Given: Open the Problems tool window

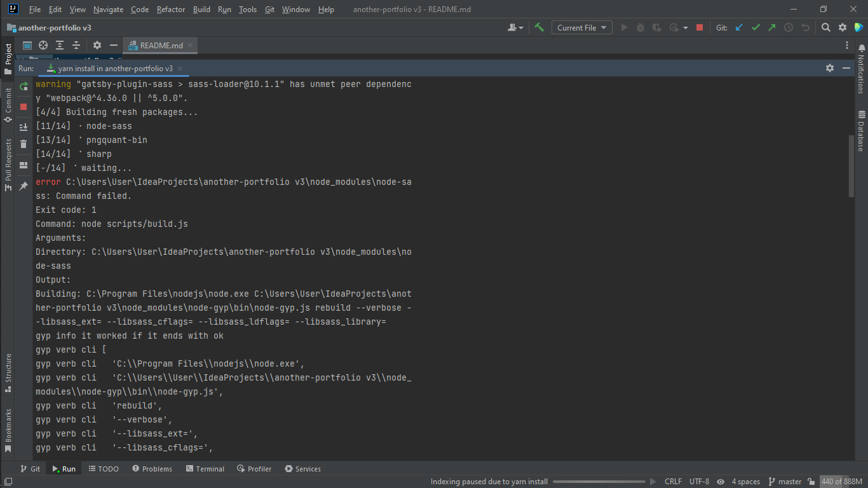Looking at the screenshot, I should point(153,469).
